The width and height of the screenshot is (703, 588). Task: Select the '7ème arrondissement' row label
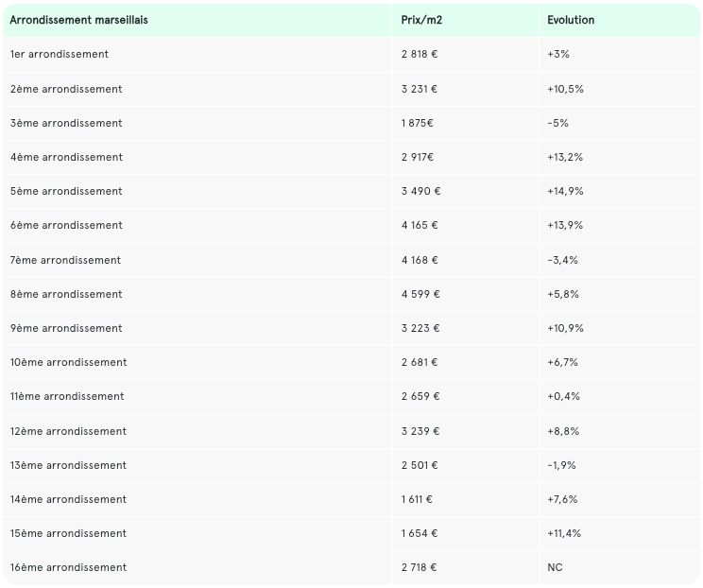65,260
